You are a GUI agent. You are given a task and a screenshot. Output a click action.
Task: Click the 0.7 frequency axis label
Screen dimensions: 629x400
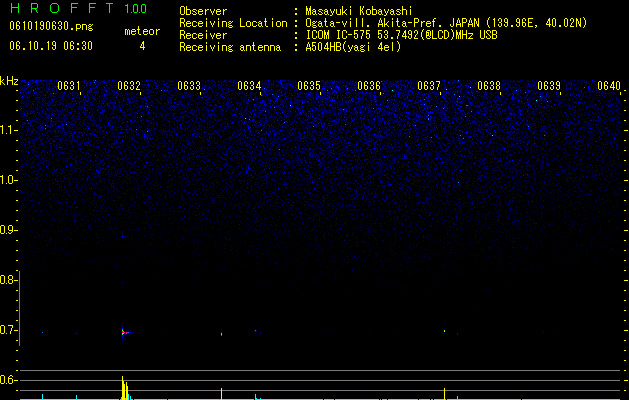8,330
